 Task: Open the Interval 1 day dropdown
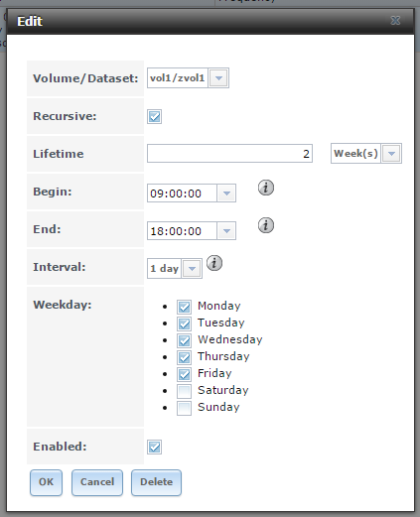click(192, 268)
